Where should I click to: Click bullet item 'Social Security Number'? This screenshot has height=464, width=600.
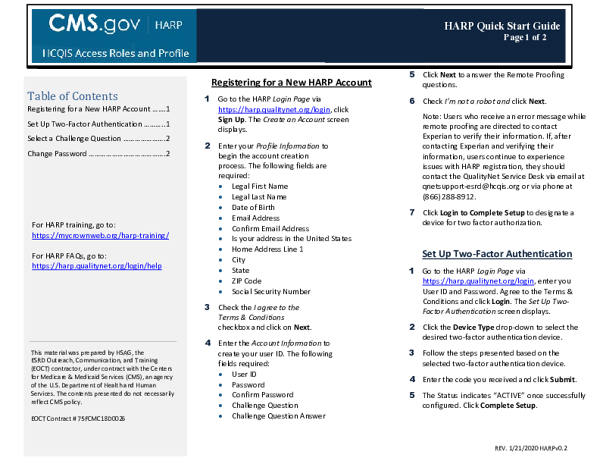[271, 291]
